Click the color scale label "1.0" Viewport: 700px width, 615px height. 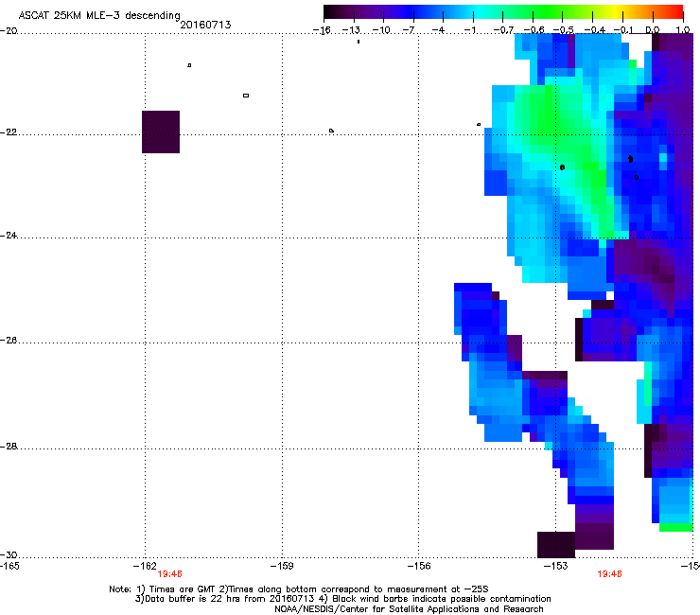tap(683, 30)
